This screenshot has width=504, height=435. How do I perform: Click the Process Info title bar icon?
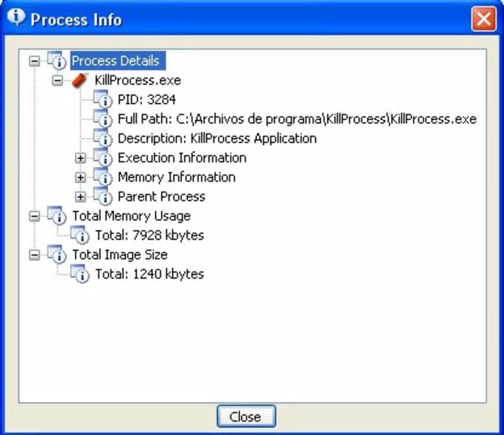click(x=16, y=17)
